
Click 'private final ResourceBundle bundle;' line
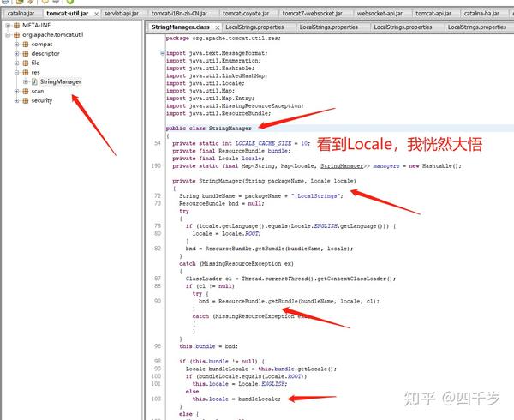click(231, 151)
